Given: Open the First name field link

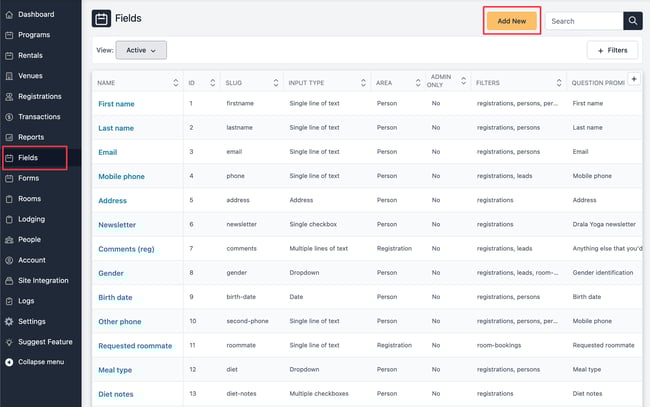Looking at the screenshot, I should (x=116, y=104).
